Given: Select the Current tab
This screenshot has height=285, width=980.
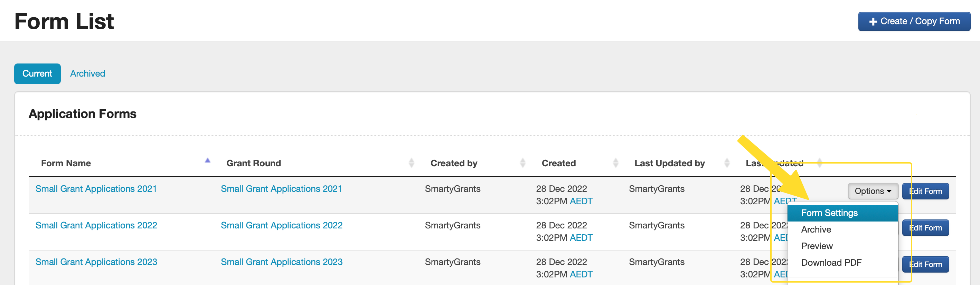Looking at the screenshot, I should 37,74.
